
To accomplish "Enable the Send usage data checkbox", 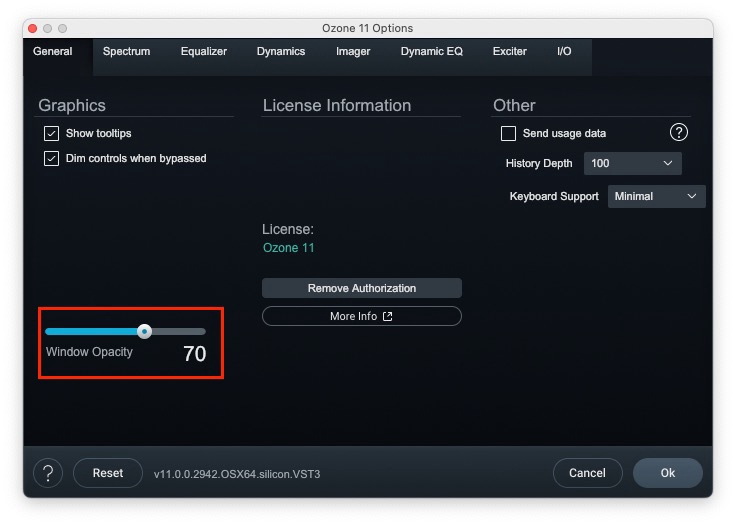I will point(508,133).
